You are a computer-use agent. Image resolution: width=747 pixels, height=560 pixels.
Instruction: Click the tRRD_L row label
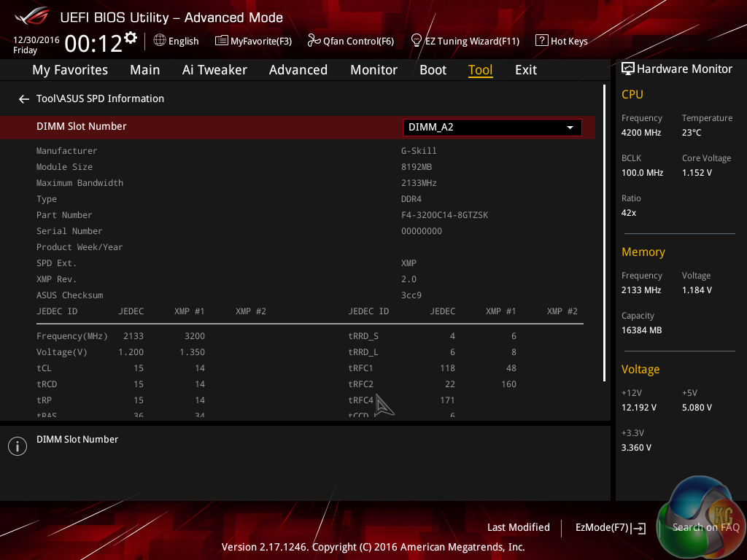(363, 352)
